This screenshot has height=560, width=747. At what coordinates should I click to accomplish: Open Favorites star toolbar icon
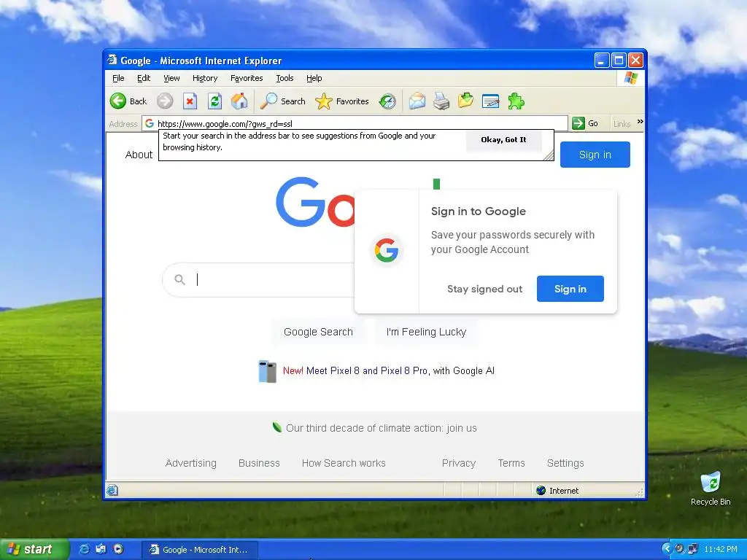pos(323,101)
